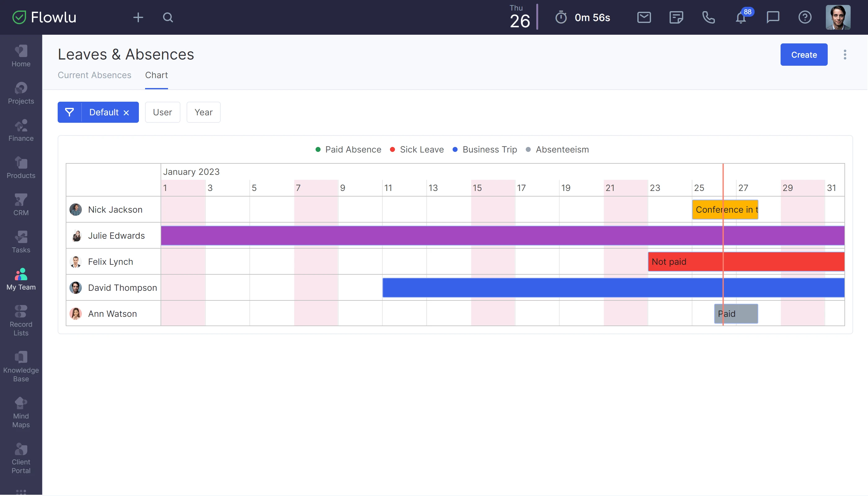868x496 pixels.
Task: Open the help question mark icon
Action: [x=805, y=17]
